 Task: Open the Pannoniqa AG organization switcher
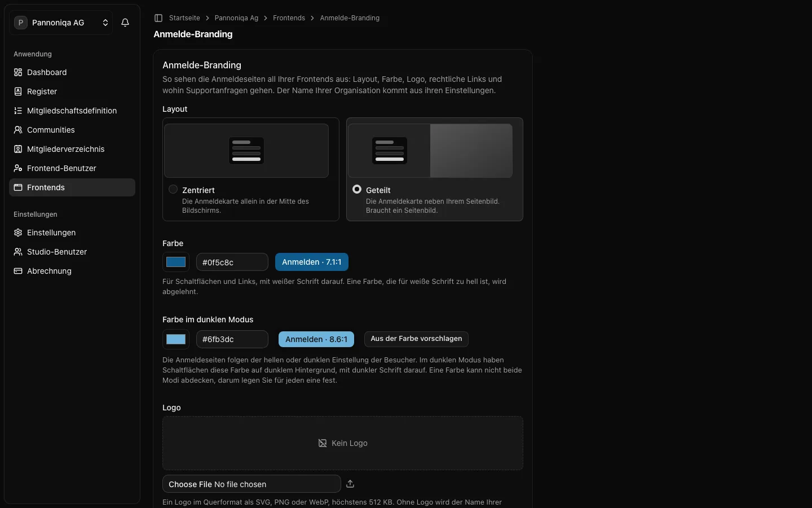[x=61, y=23]
